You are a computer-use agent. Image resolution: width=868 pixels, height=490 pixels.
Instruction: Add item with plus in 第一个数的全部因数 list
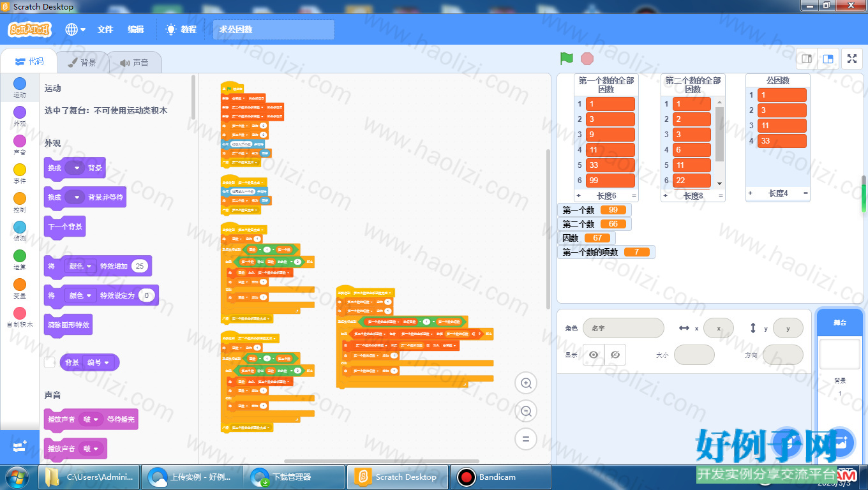click(579, 196)
